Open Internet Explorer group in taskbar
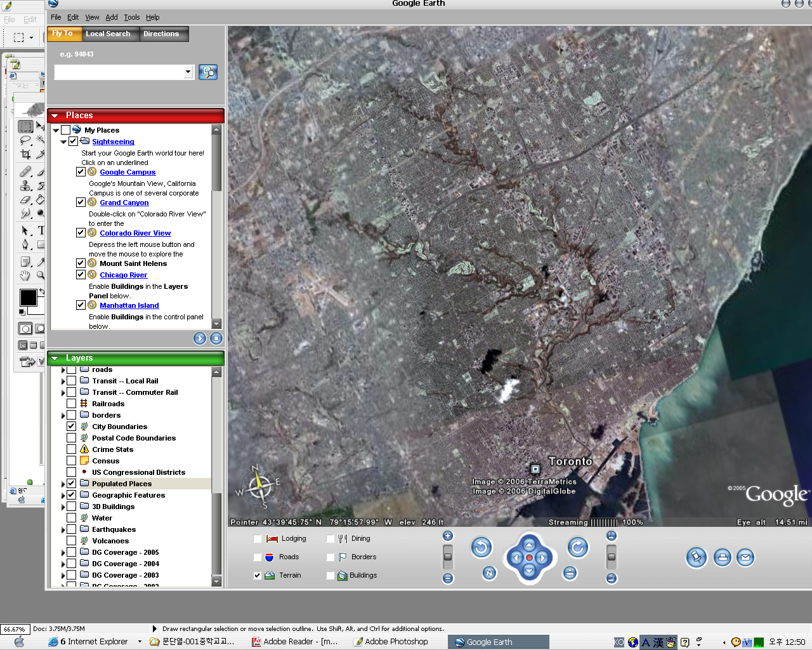Image resolution: width=812 pixels, height=650 pixels. coord(95,642)
